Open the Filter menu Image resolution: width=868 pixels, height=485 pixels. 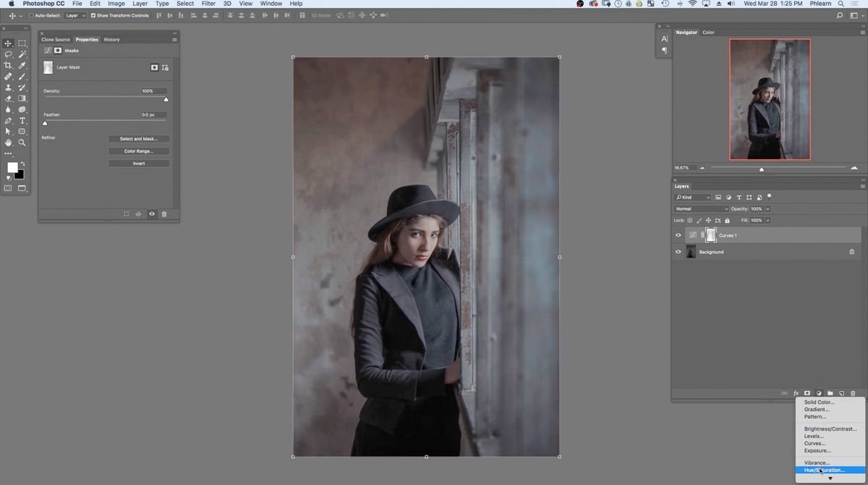208,4
